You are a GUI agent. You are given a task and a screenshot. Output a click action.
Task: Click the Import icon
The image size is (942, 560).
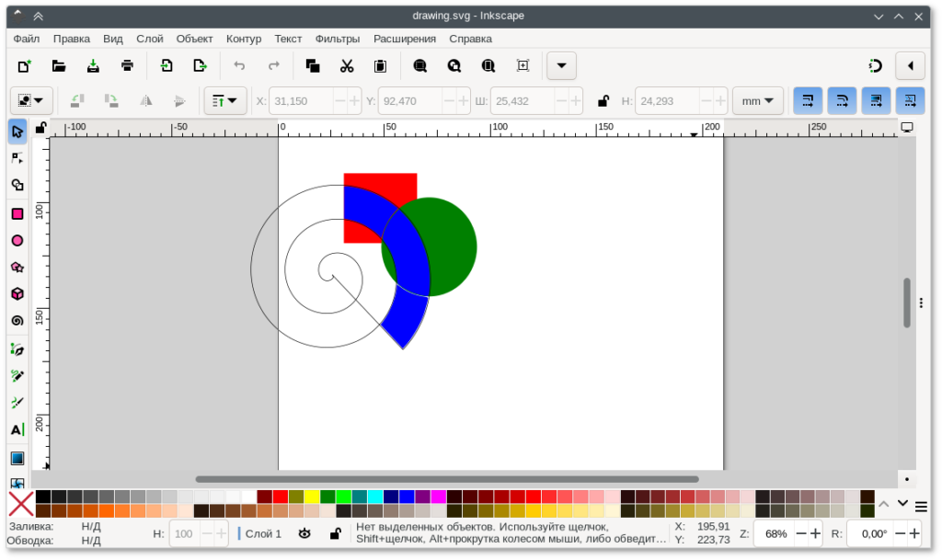167,66
